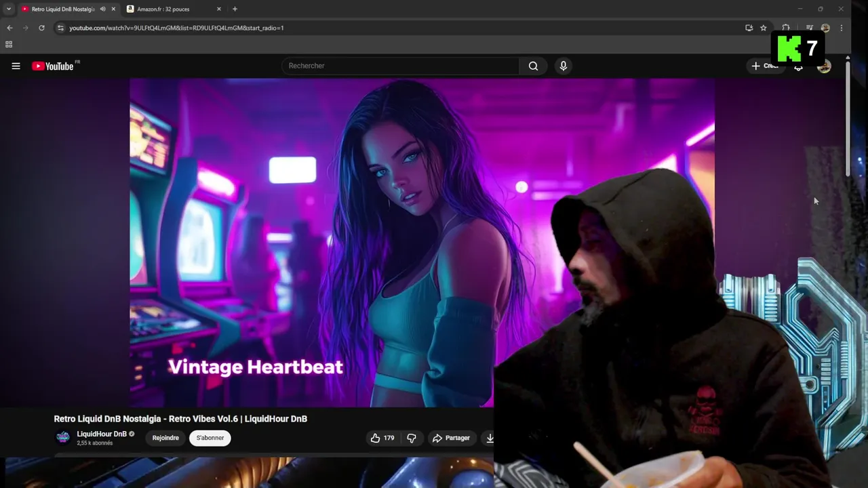The width and height of the screenshot is (868, 488).
Task: Open the apps grid in bookmarks bar
Action: click(9, 45)
